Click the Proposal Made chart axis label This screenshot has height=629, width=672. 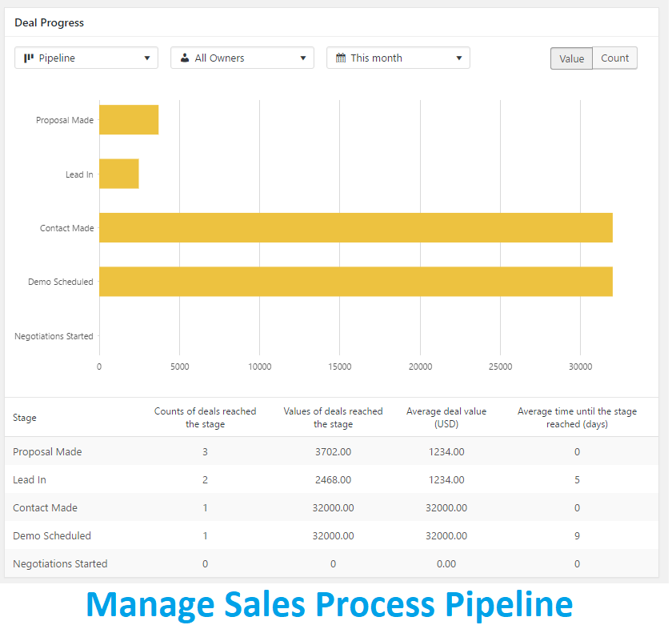[65, 120]
